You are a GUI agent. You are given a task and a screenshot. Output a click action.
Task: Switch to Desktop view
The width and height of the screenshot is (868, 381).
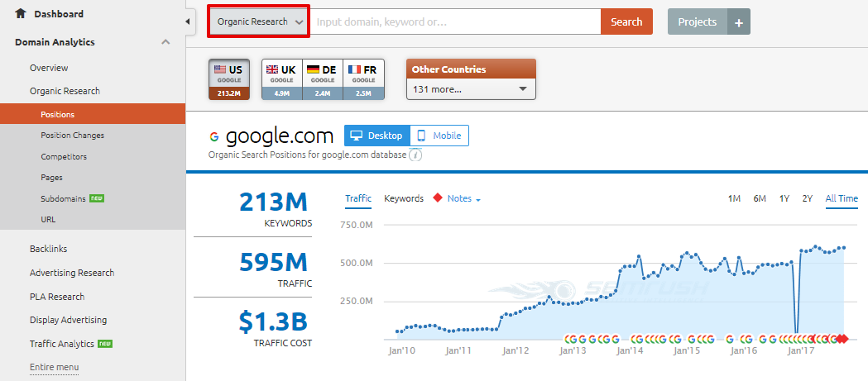[x=377, y=136]
